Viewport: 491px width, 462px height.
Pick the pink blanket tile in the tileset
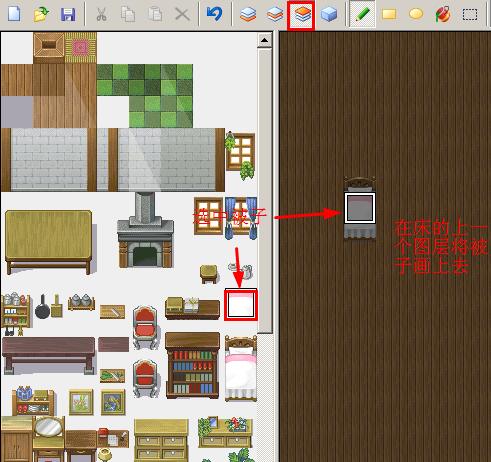(x=241, y=305)
